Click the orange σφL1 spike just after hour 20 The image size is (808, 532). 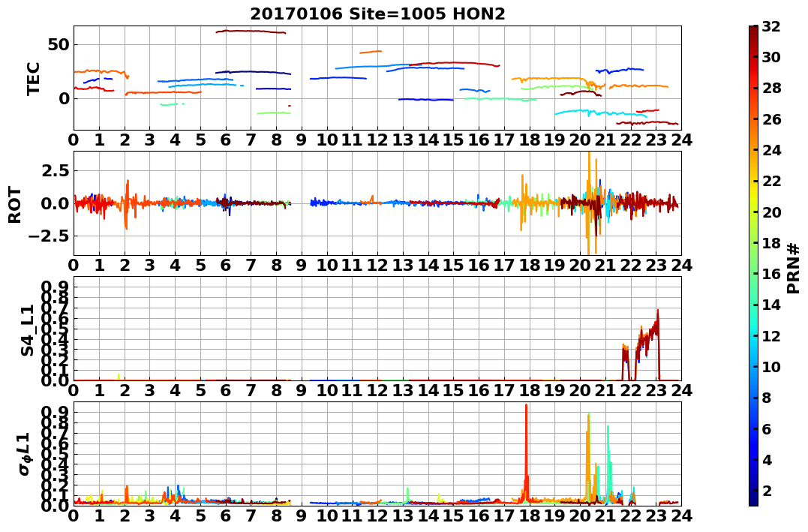(x=588, y=454)
